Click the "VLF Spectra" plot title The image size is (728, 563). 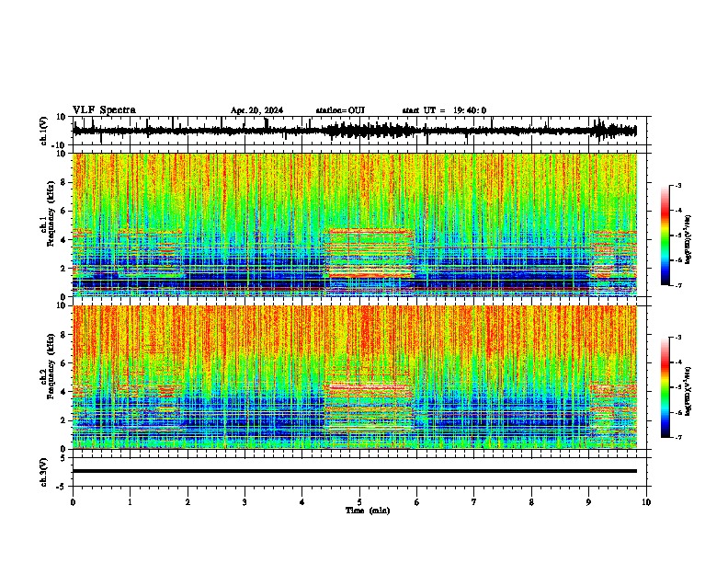pos(104,110)
